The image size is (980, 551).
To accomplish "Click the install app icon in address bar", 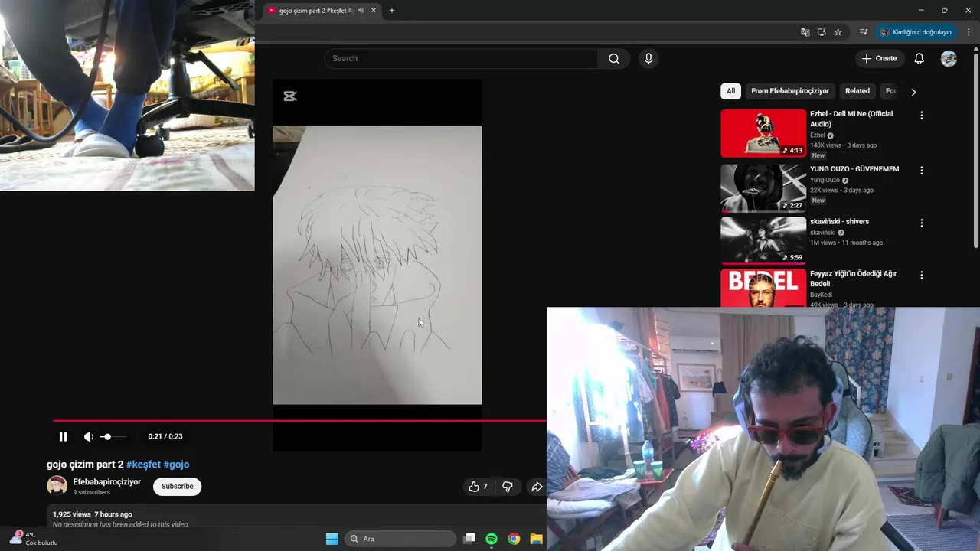I will coord(822,32).
